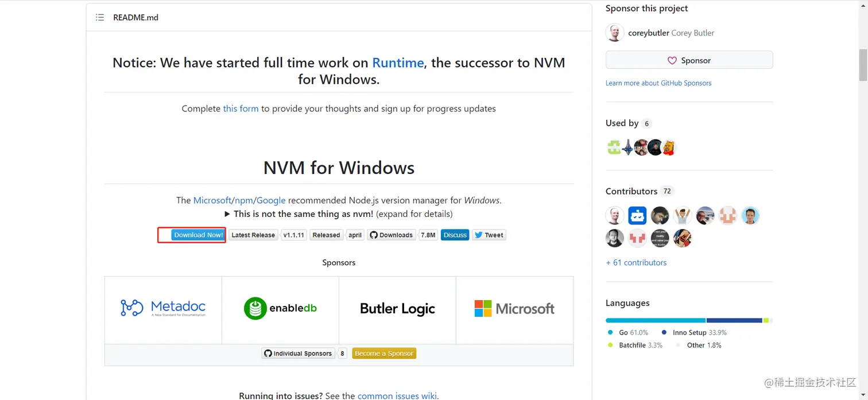Click the Go 61.0% language entry
The width and height of the screenshot is (868, 400).
(x=628, y=332)
